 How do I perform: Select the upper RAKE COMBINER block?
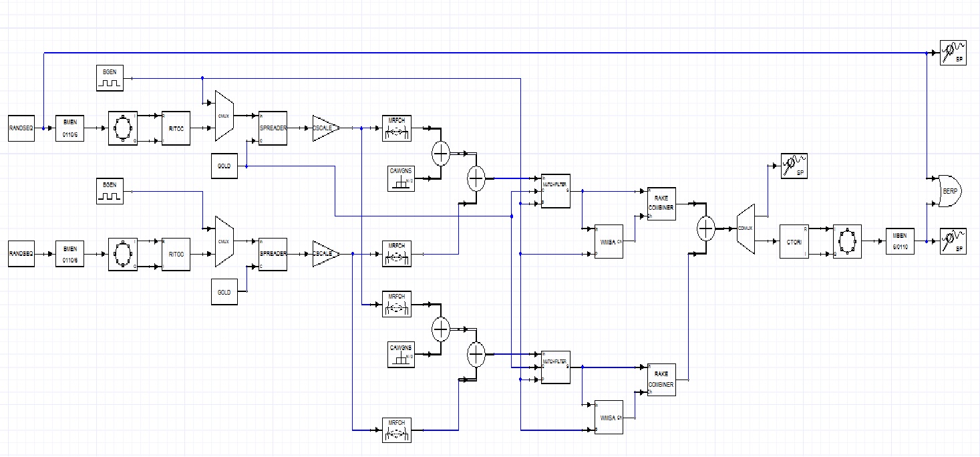[x=661, y=202]
